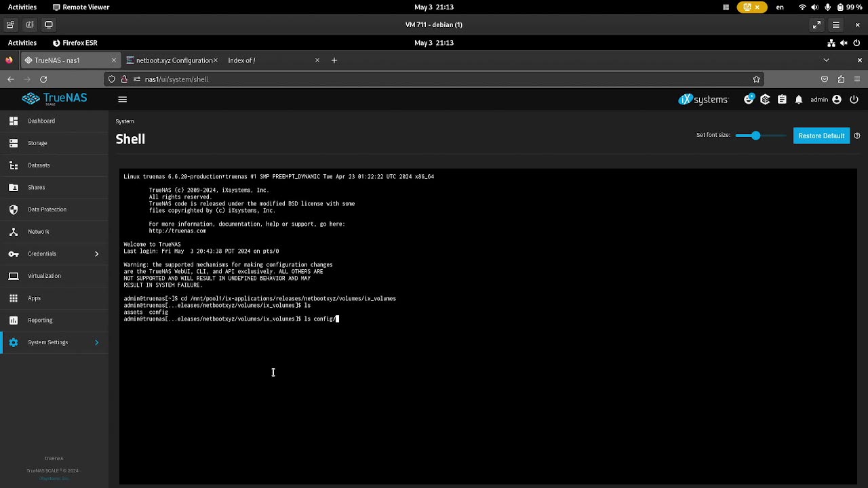The height and width of the screenshot is (488, 868).
Task: Click inner VM Activities button
Action: point(22,43)
